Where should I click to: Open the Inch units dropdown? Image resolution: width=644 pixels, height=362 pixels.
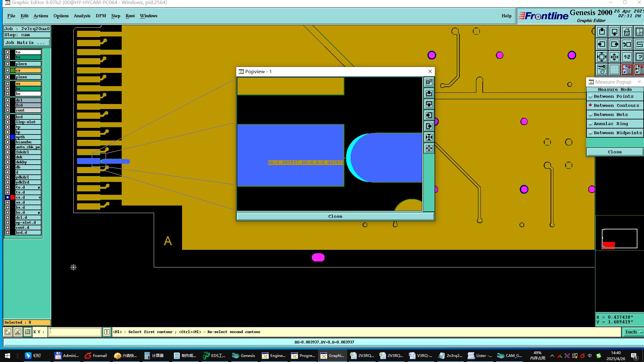coord(633,332)
